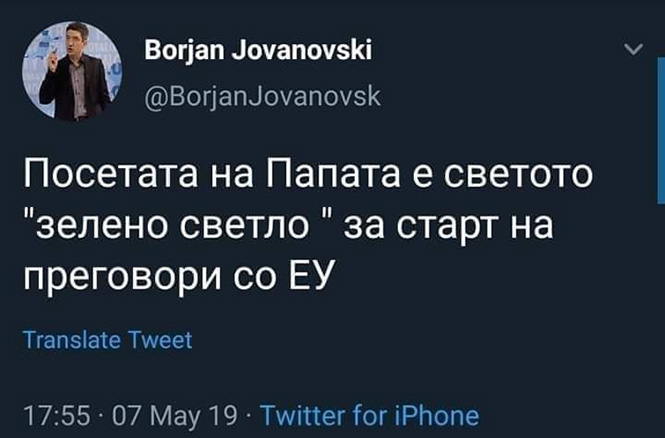
Task: Click the Translate Tweet link
Action: 107,341
